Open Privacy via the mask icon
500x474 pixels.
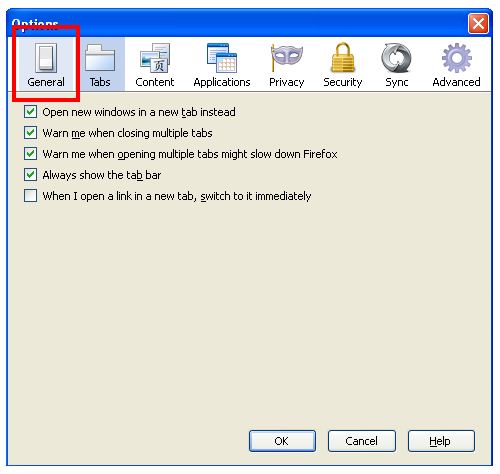pyautogui.click(x=287, y=57)
